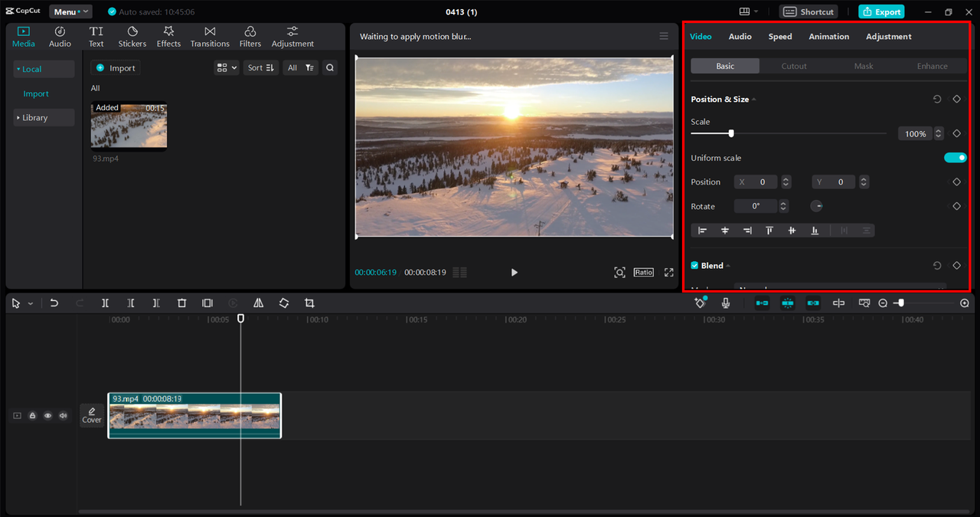Search media with the magnifier icon
This screenshot has height=517, width=980.
point(330,68)
